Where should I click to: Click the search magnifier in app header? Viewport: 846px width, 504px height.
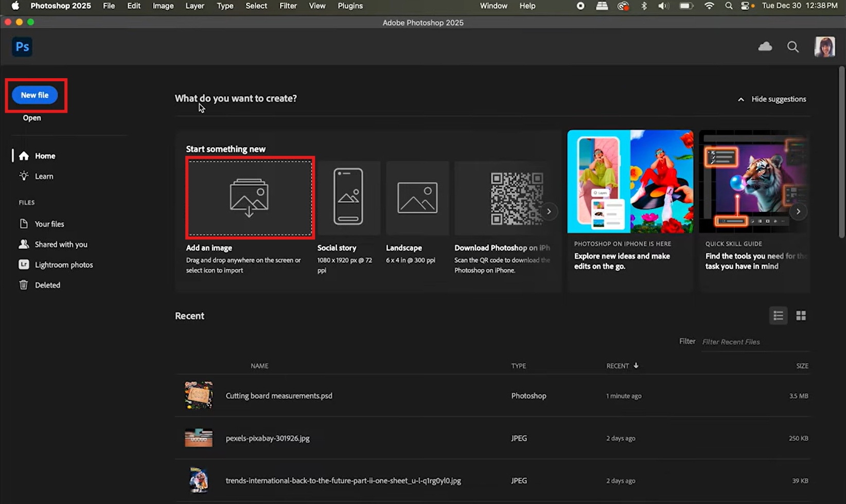793,47
